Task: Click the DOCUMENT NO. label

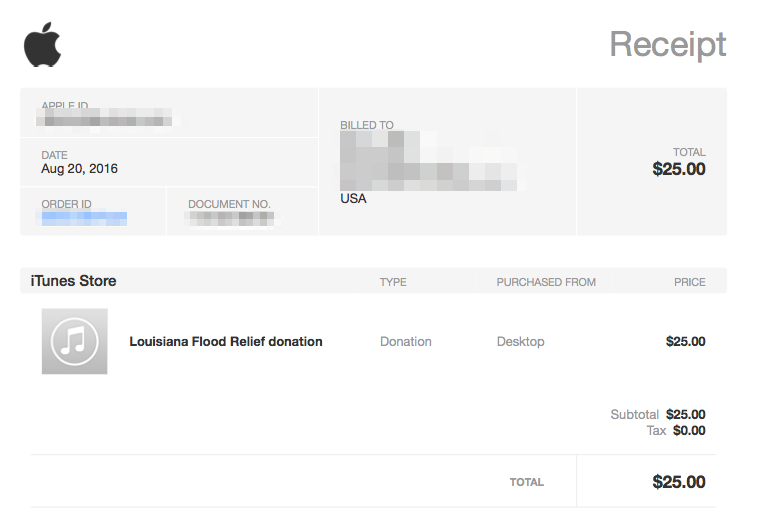Action: (229, 204)
